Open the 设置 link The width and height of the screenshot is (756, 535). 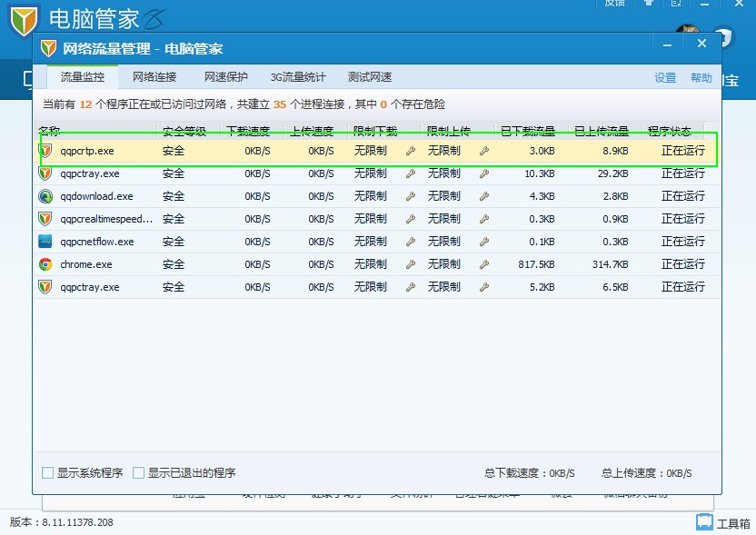(x=665, y=77)
